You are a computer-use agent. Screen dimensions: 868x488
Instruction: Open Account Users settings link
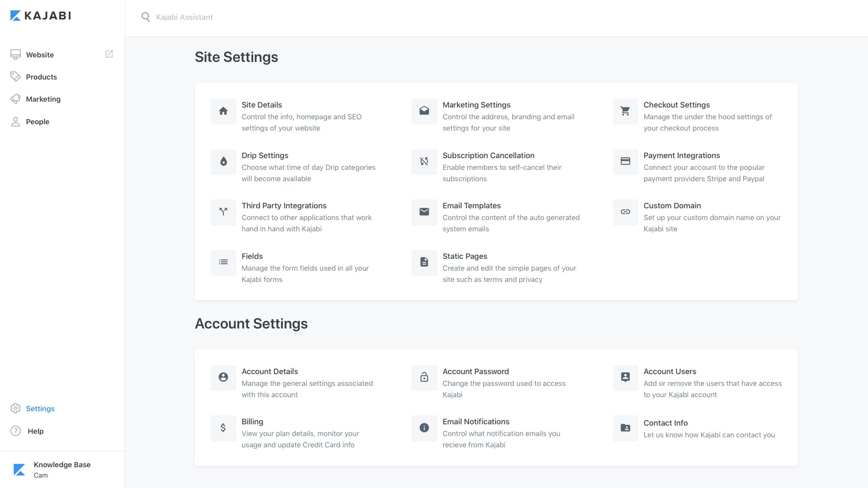[670, 371]
